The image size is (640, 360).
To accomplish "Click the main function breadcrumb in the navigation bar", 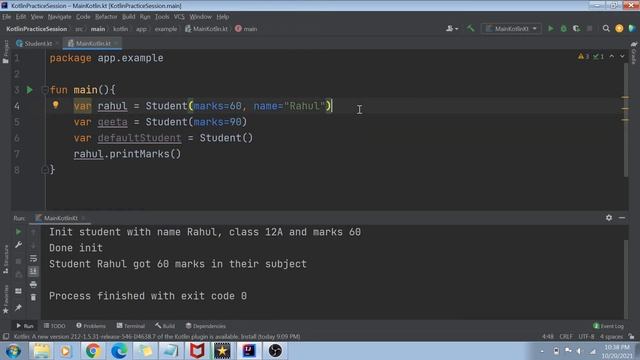I will click(x=246, y=29).
